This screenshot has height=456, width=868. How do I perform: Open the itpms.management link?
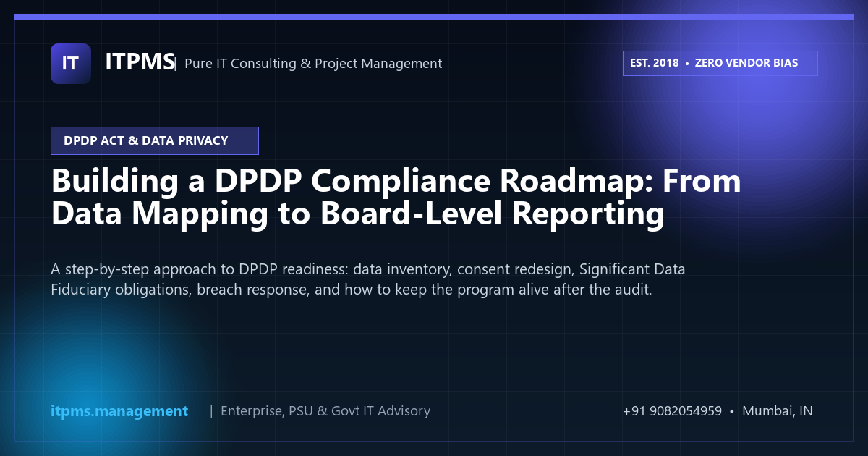point(119,411)
